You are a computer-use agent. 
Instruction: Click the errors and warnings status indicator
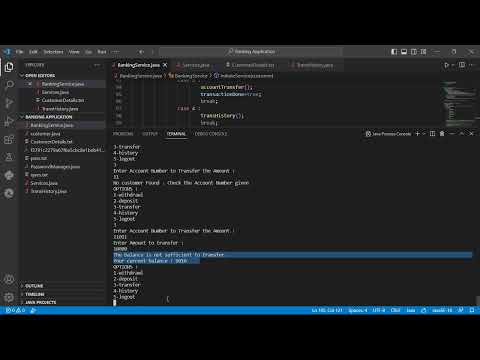pos(15,310)
